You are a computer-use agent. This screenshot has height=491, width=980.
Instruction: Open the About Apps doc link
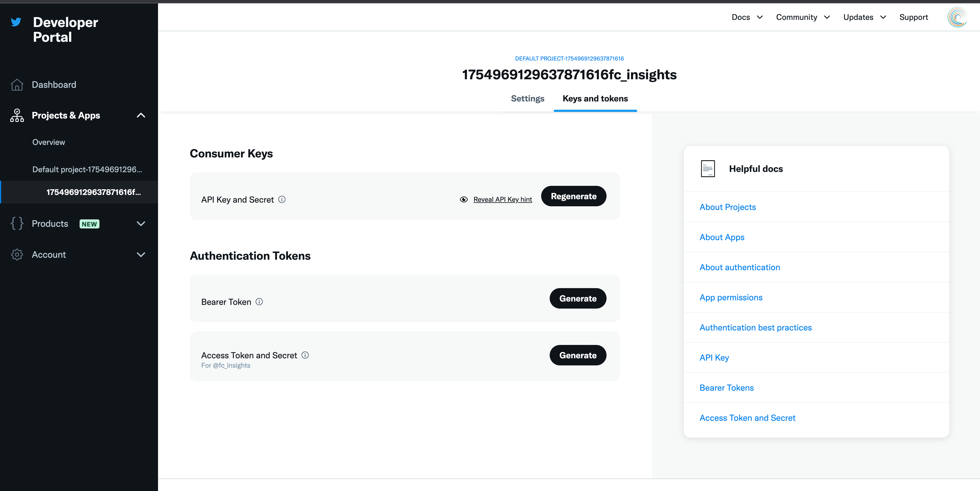click(x=722, y=237)
